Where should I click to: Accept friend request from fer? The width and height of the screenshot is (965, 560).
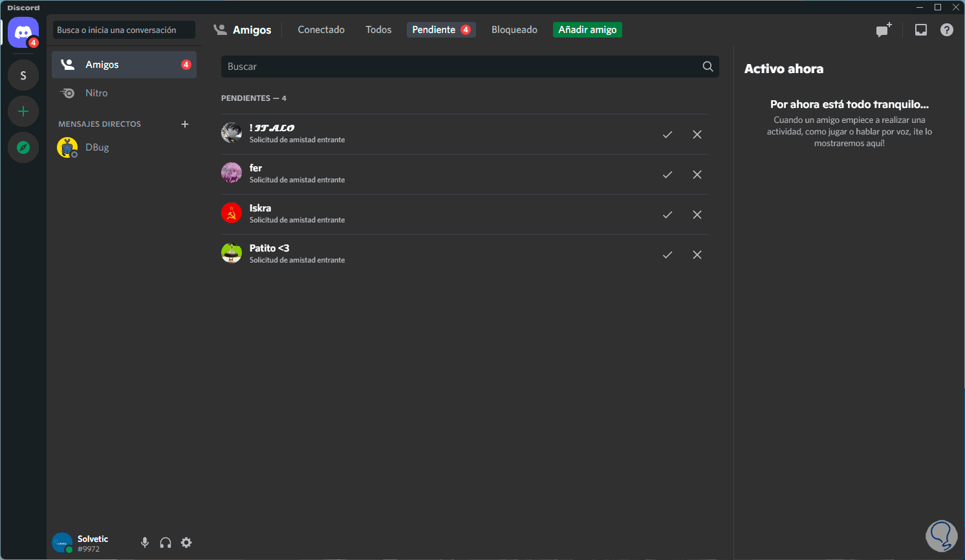pos(667,175)
